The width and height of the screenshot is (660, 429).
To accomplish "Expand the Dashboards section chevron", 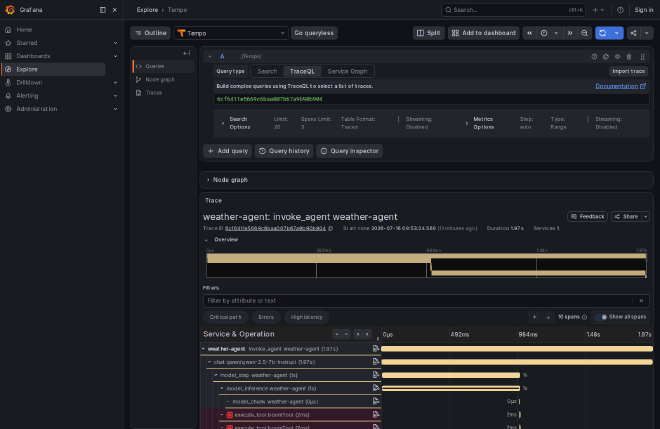I will coord(115,56).
